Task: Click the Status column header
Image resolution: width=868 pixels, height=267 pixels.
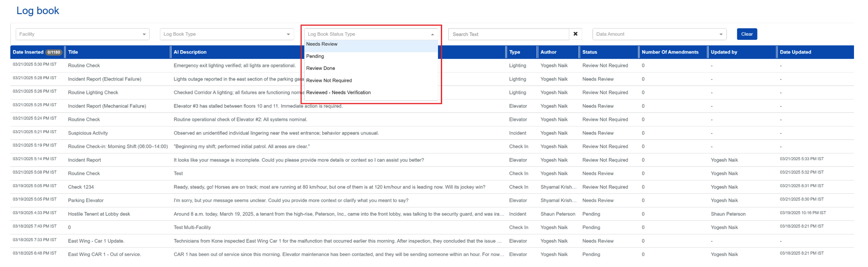Action: [589, 52]
